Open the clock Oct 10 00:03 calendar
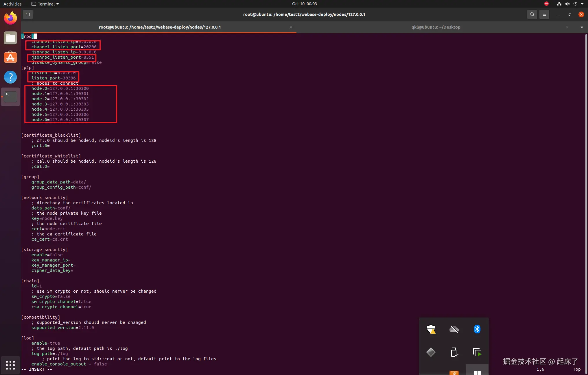 (x=304, y=4)
